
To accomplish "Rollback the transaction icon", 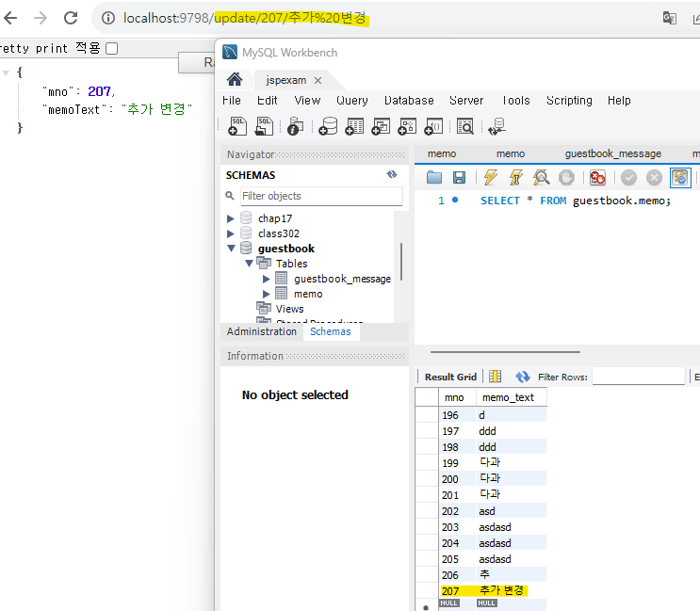I will [654, 178].
